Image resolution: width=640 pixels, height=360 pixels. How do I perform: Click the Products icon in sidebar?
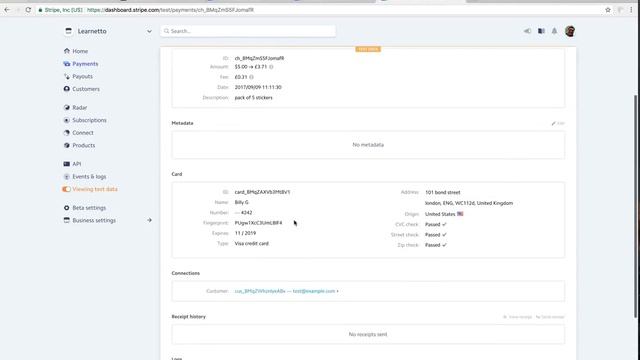click(67, 145)
